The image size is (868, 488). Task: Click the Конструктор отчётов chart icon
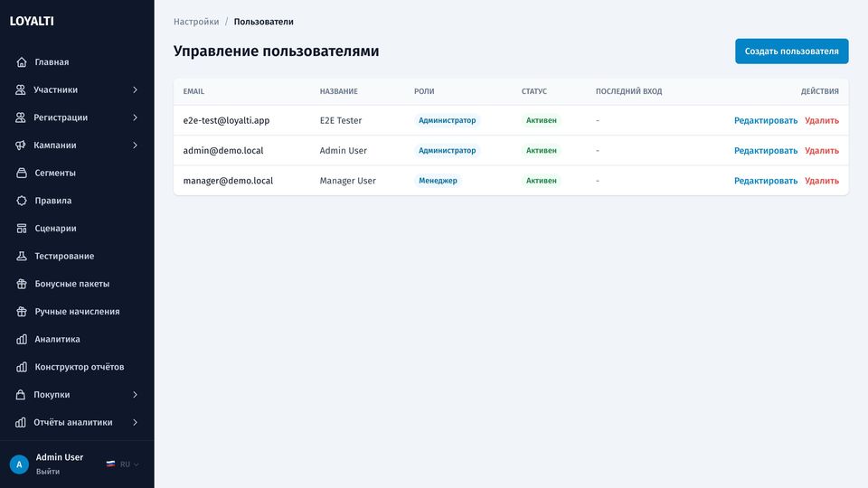click(22, 367)
